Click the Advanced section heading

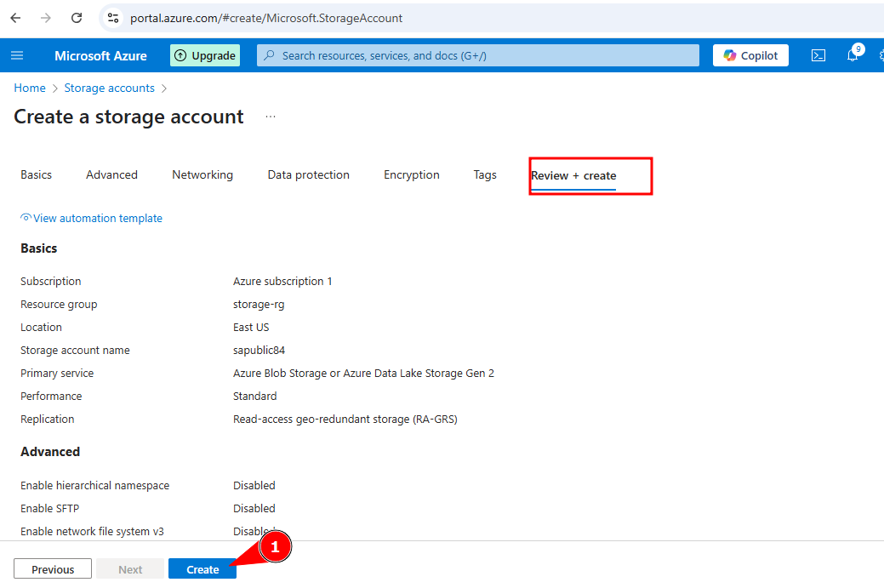point(50,452)
